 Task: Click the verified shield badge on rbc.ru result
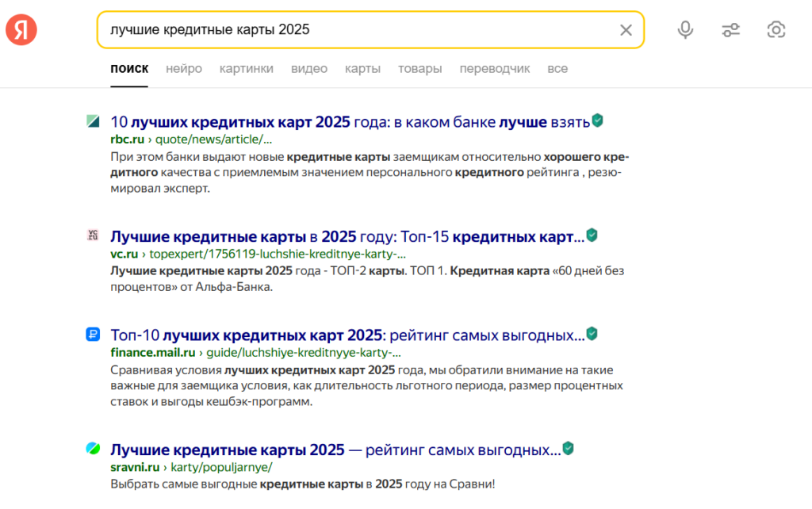pos(597,121)
